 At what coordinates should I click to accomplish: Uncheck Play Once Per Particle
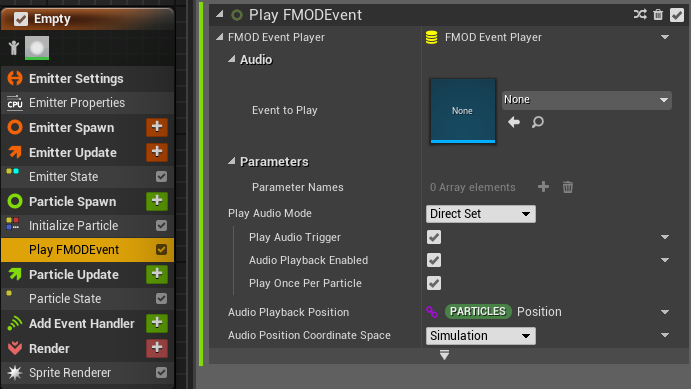434,283
